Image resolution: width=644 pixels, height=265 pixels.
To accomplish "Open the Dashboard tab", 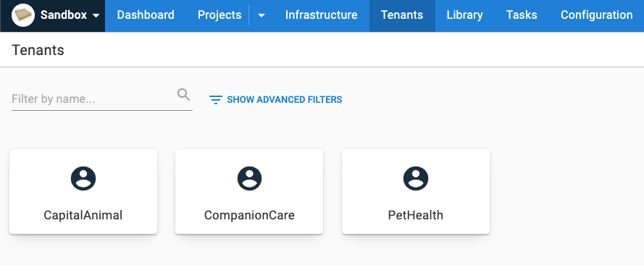I will pos(146,15).
